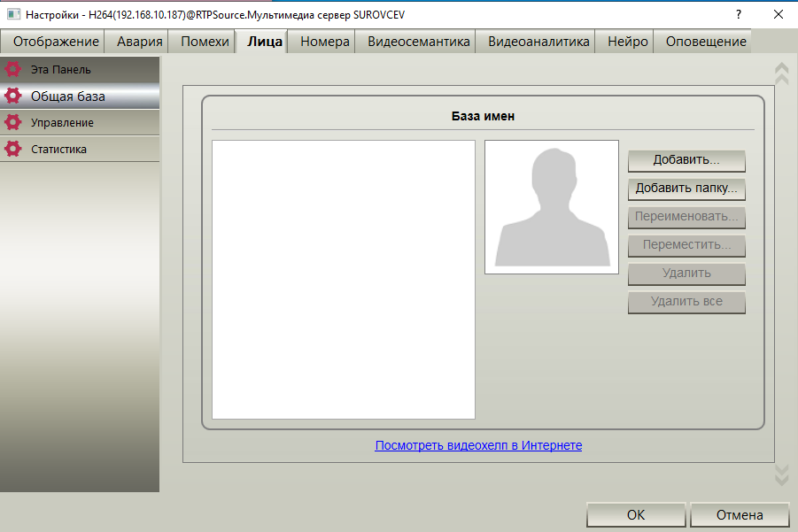798x532 pixels.
Task: Click the gear icon beside Эта Панель
Action: coord(12,69)
